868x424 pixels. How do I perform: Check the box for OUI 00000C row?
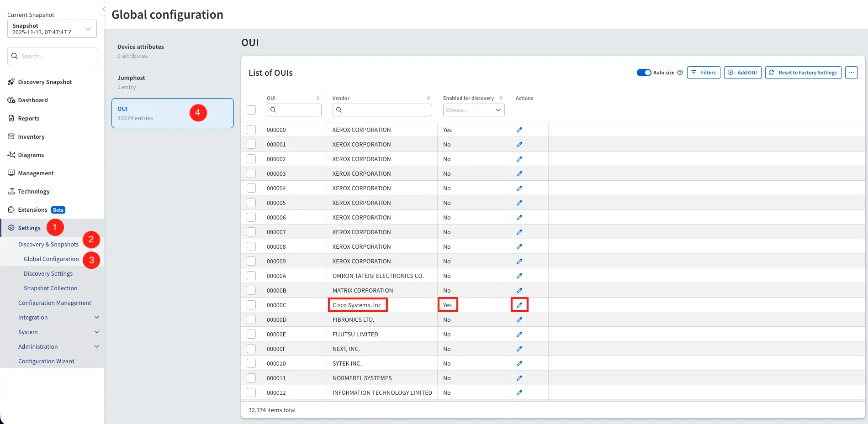pos(251,305)
